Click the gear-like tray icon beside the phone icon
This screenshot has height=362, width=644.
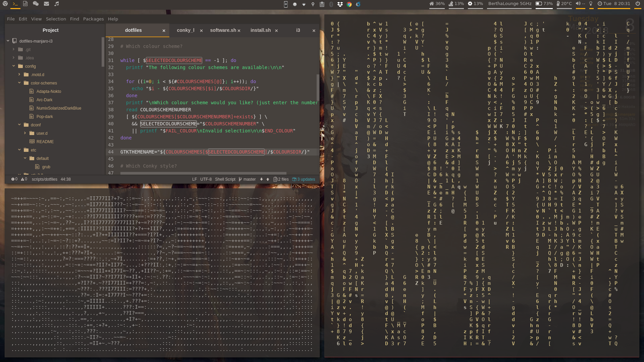click(295, 4)
